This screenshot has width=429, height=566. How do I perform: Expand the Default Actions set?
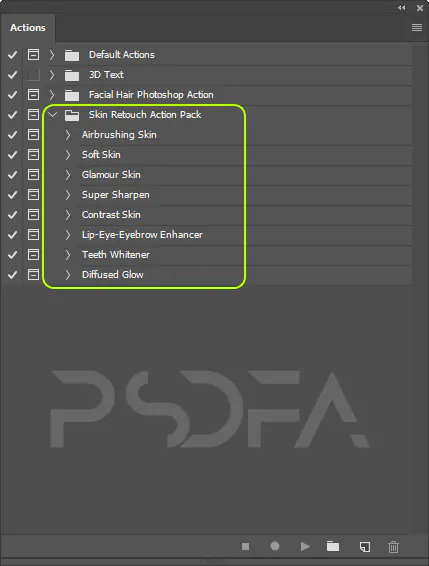(x=52, y=55)
